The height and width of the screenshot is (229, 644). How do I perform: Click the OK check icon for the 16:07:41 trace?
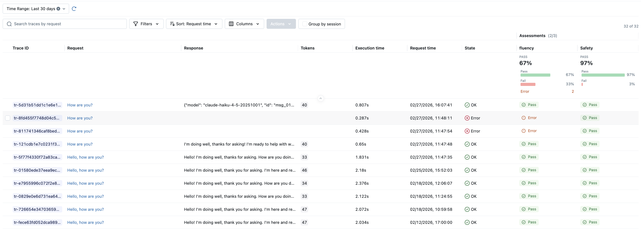[x=467, y=105]
